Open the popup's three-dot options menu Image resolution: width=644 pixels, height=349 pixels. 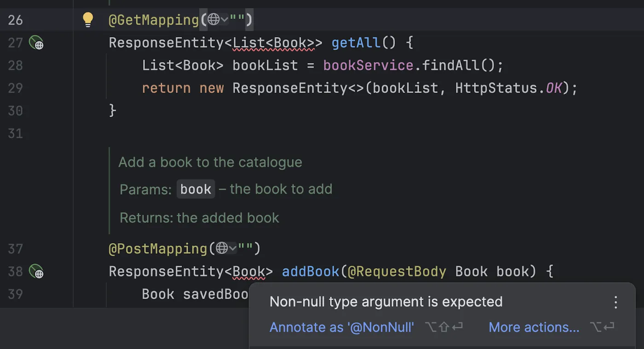pyautogui.click(x=616, y=302)
